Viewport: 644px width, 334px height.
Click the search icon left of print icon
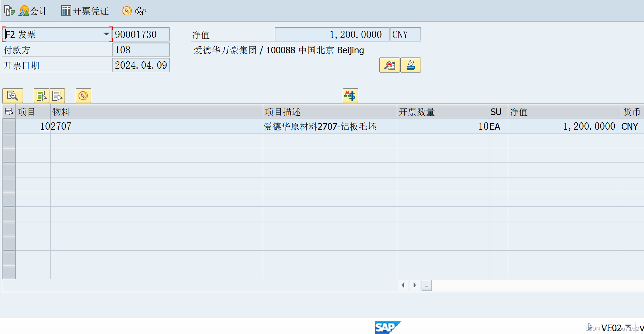389,65
